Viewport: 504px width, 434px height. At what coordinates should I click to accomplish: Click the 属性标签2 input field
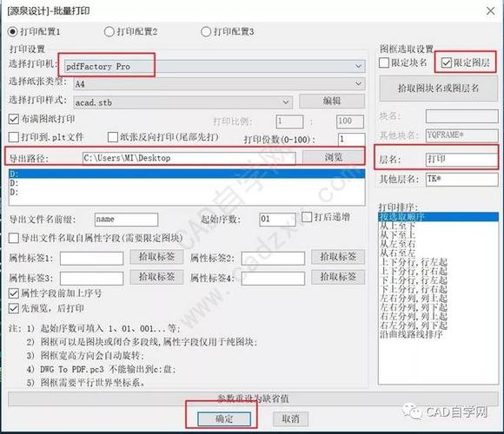point(273,259)
